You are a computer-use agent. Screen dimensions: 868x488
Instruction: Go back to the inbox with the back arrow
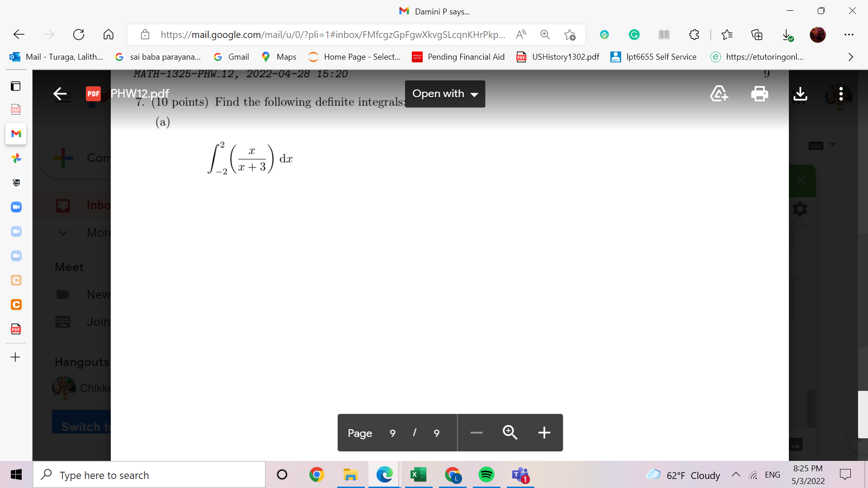tap(60, 94)
